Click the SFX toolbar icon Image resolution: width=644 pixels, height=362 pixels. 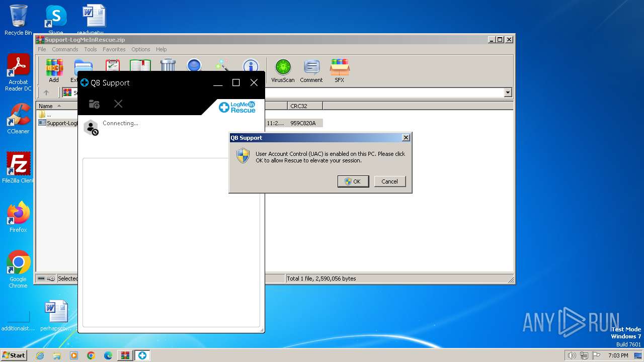click(340, 70)
